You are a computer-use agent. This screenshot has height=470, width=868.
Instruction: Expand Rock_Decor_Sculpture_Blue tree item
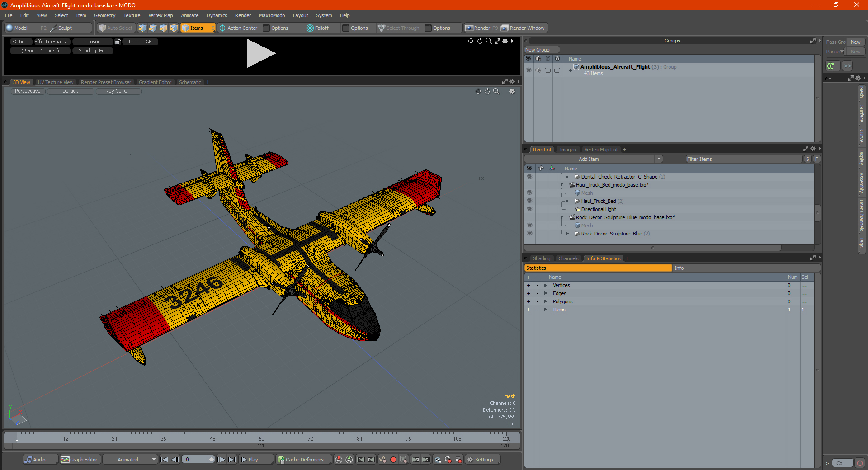pos(567,234)
